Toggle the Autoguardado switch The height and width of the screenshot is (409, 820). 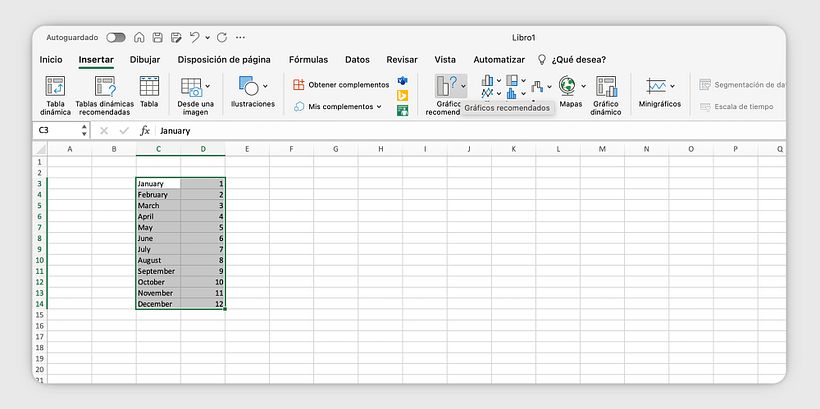[x=116, y=38]
